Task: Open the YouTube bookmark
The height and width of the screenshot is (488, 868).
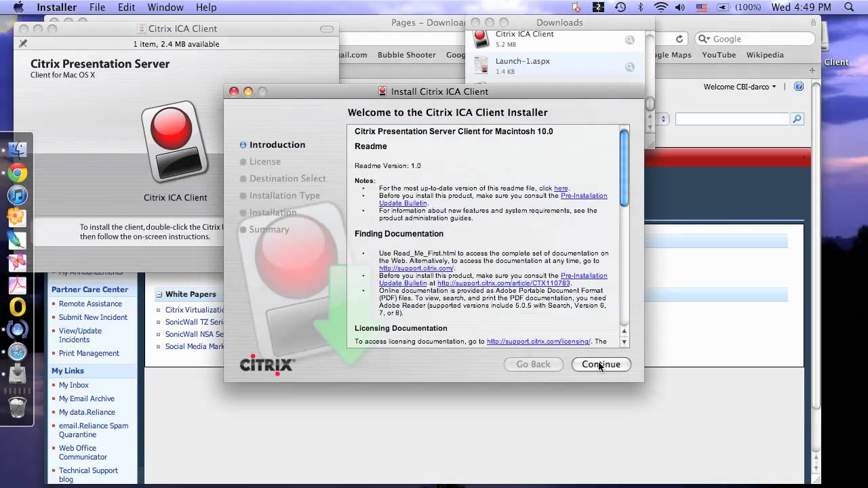Action: click(x=719, y=55)
